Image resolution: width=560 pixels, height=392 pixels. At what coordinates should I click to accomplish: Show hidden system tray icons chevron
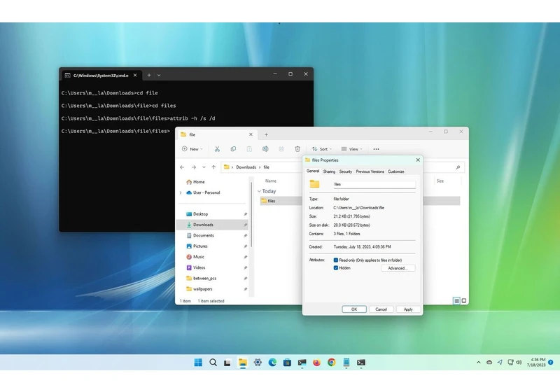(479, 362)
